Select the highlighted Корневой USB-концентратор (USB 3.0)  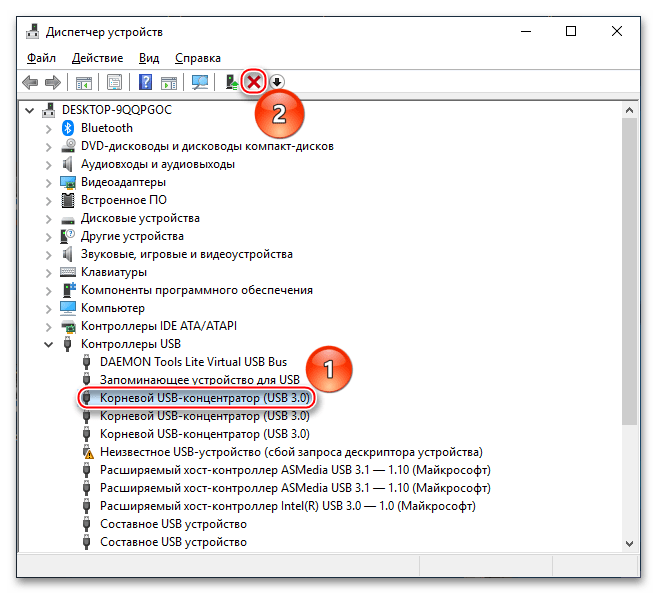pyautogui.click(x=204, y=398)
